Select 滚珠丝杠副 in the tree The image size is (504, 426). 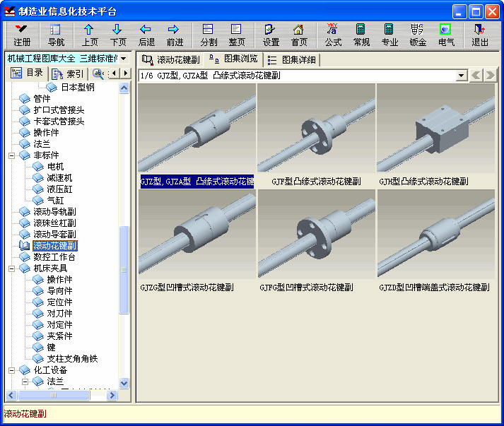click(54, 223)
